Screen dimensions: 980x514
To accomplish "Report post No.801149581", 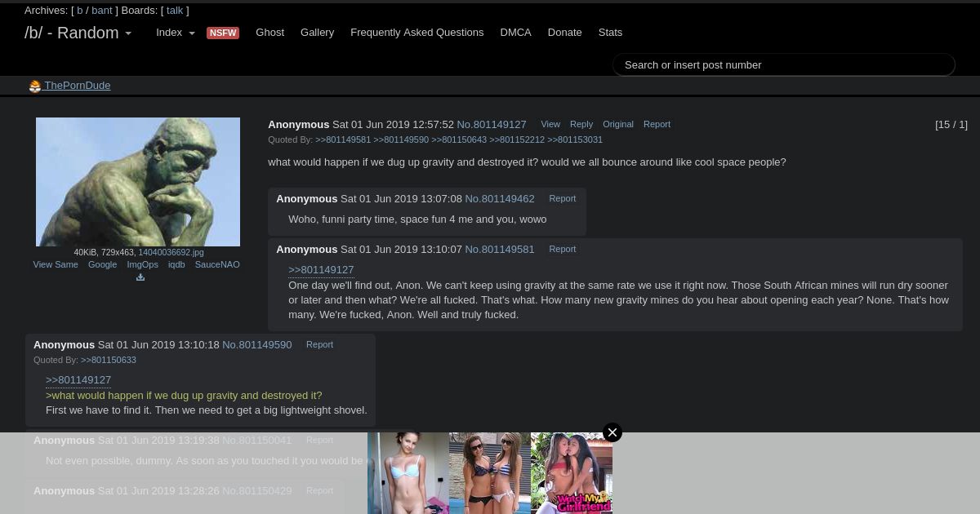I will point(563,249).
